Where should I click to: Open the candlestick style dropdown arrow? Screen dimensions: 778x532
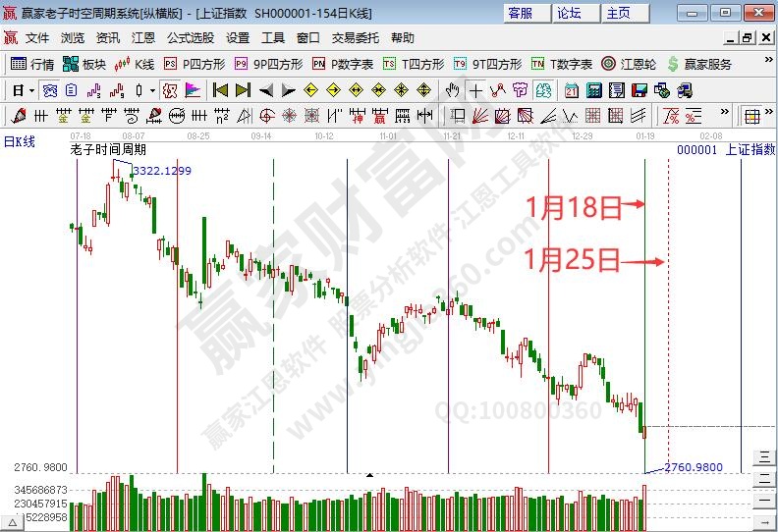click(x=151, y=90)
